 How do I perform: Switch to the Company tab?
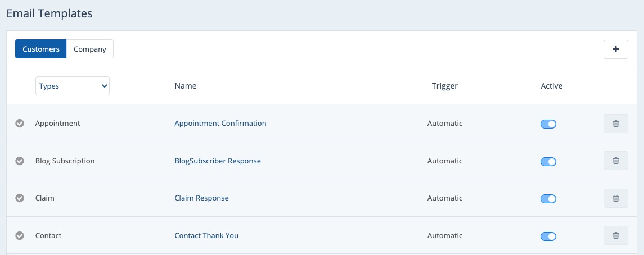[90, 49]
